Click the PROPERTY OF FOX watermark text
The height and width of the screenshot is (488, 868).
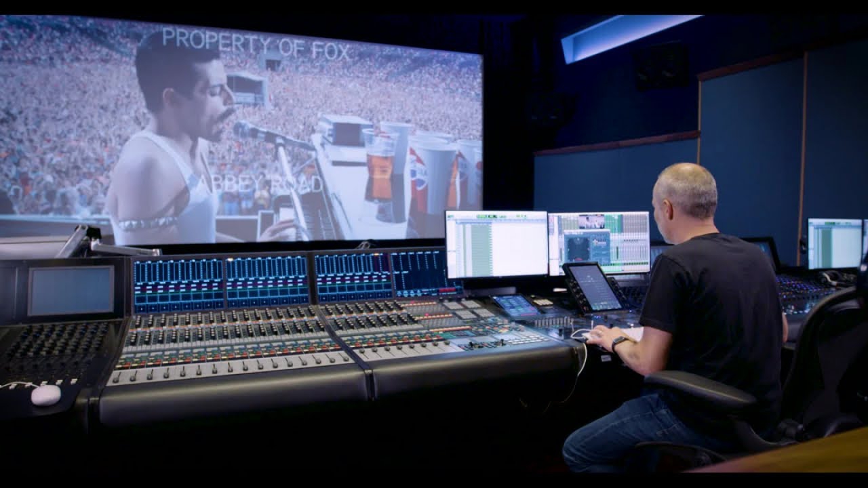pyautogui.click(x=256, y=43)
